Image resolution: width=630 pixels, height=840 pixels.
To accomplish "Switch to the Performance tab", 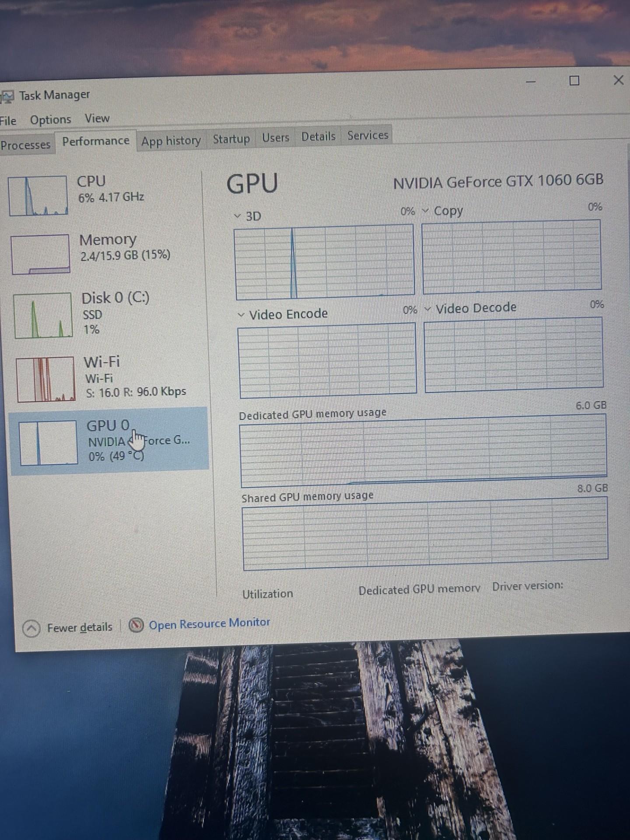I will pos(96,141).
